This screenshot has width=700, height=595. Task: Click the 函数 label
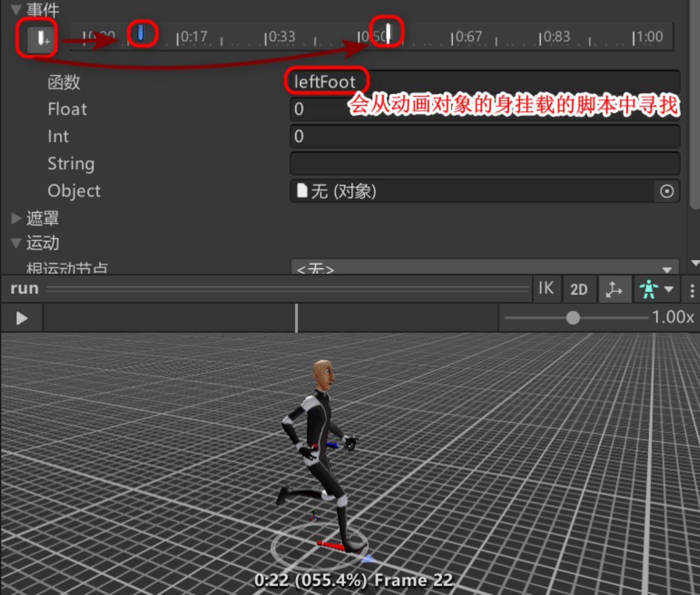click(64, 82)
